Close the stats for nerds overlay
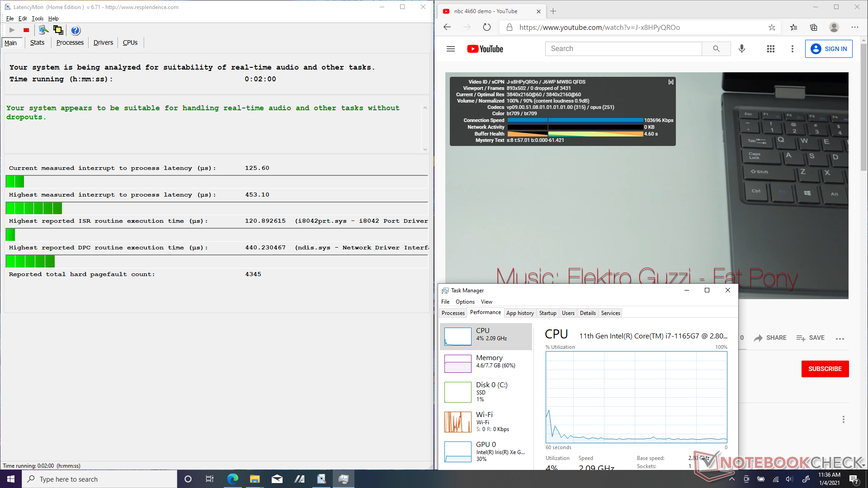 671,82
